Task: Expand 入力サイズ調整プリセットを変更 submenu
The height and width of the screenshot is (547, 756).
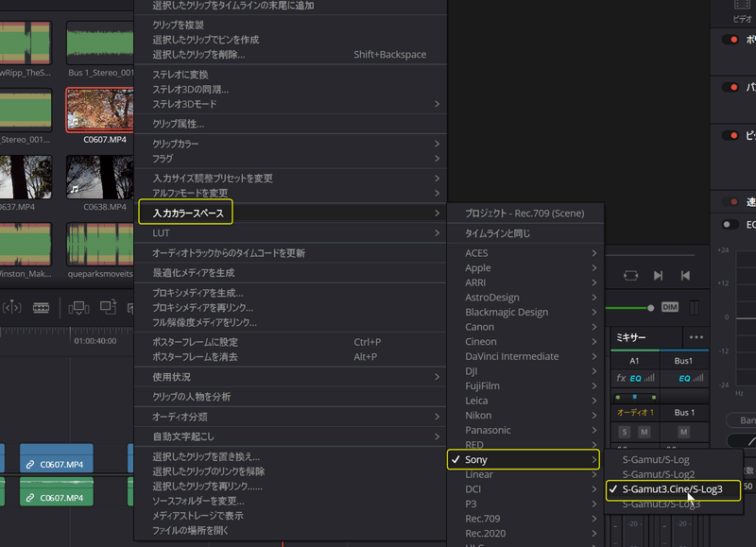Action: pyautogui.click(x=291, y=179)
